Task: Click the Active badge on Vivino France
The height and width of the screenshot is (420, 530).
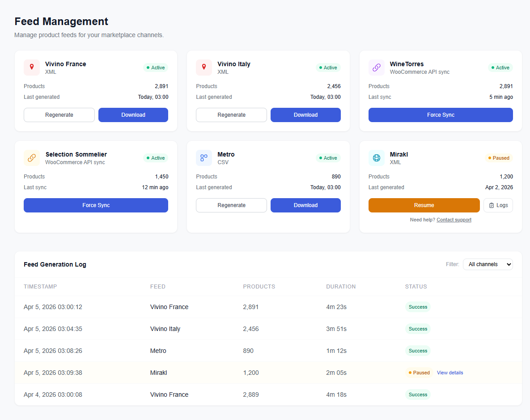Action: tap(156, 68)
